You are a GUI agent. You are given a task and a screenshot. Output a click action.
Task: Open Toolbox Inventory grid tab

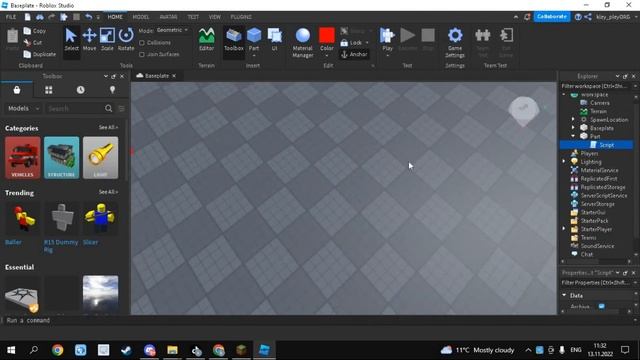[x=49, y=90]
